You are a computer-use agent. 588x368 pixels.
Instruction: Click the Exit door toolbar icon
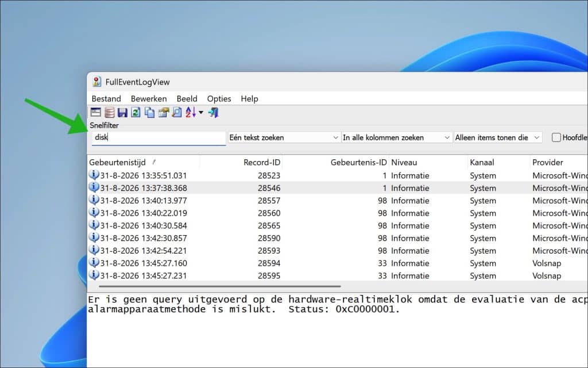[x=214, y=112]
